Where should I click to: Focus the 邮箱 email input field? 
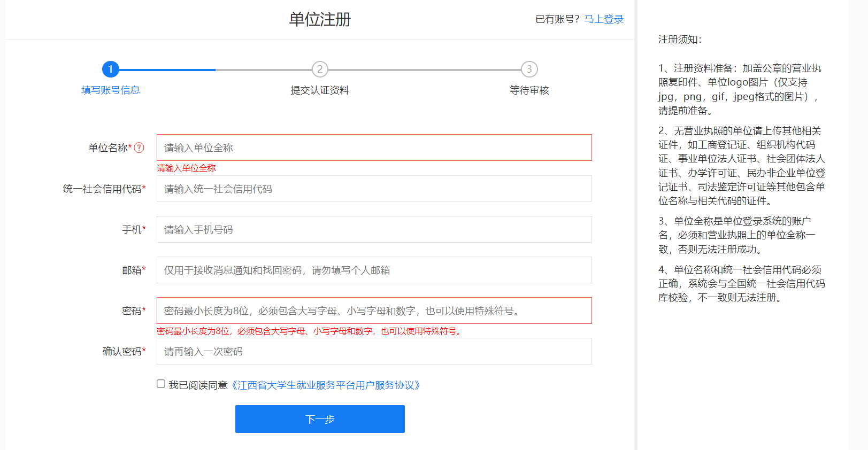374,270
